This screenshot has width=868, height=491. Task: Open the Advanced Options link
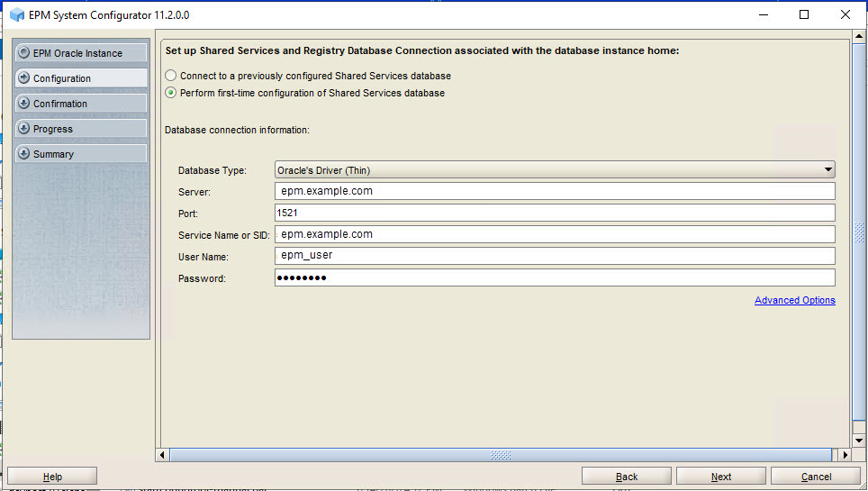[795, 300]
